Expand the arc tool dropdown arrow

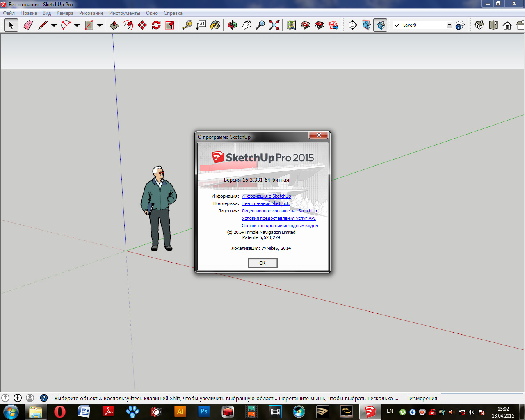(77, 25)
